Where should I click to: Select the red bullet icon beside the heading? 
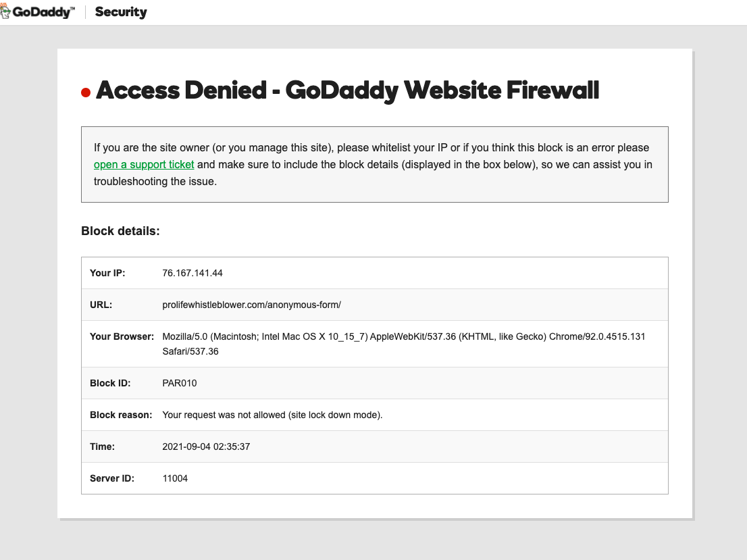tap(84, 92)
